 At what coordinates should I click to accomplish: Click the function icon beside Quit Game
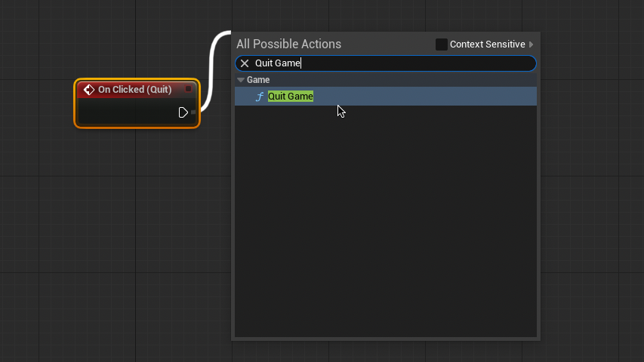tap(260, 97)
